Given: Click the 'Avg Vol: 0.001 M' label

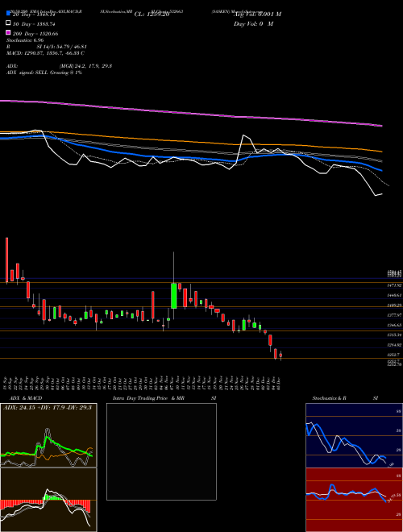Looking at the screenshot, I should (257, 15).
